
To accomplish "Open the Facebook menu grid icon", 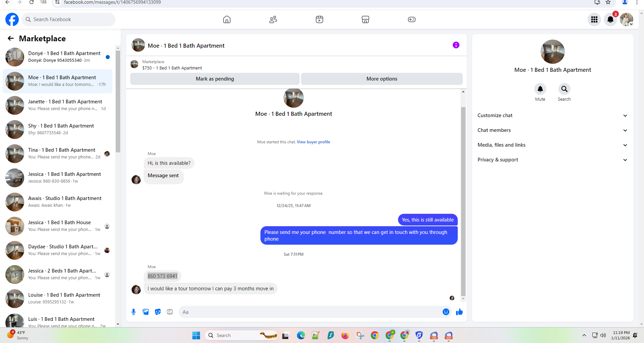I will [594, 19].
